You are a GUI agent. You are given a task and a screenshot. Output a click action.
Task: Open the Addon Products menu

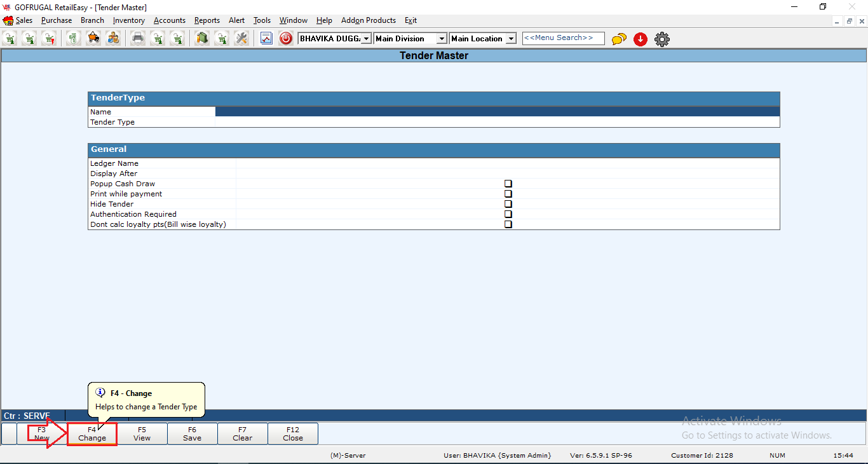(x=369, y=20)
